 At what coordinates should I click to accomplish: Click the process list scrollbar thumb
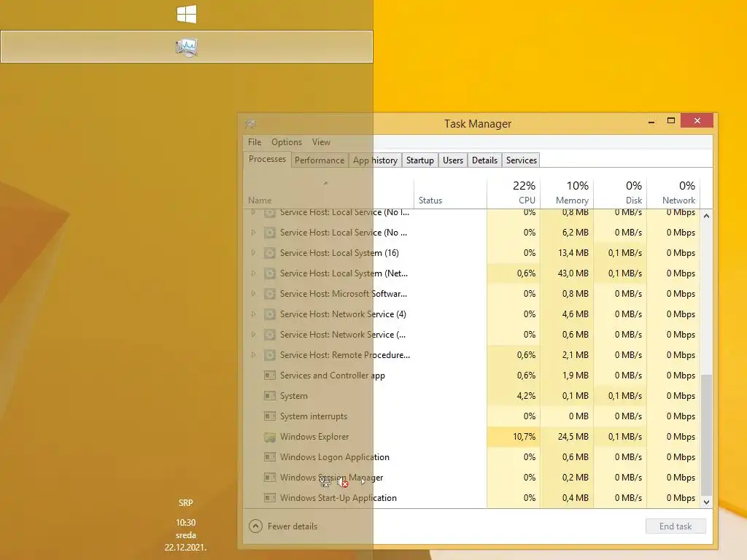pyautogui.click(x=706, y=435)
